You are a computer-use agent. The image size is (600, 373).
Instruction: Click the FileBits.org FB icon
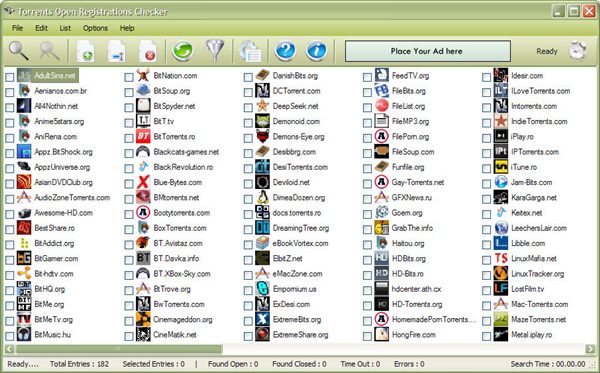coord(382,91)
